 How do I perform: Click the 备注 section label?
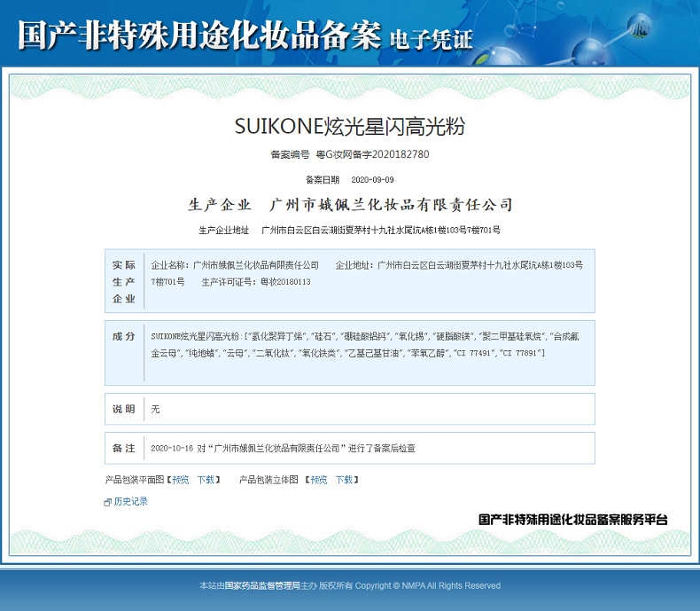pos(124,448)
